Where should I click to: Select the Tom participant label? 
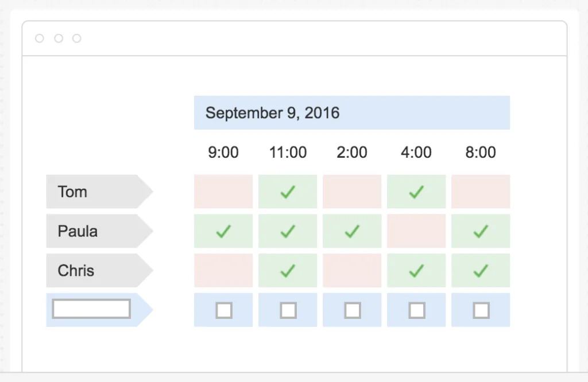(99, 192)
